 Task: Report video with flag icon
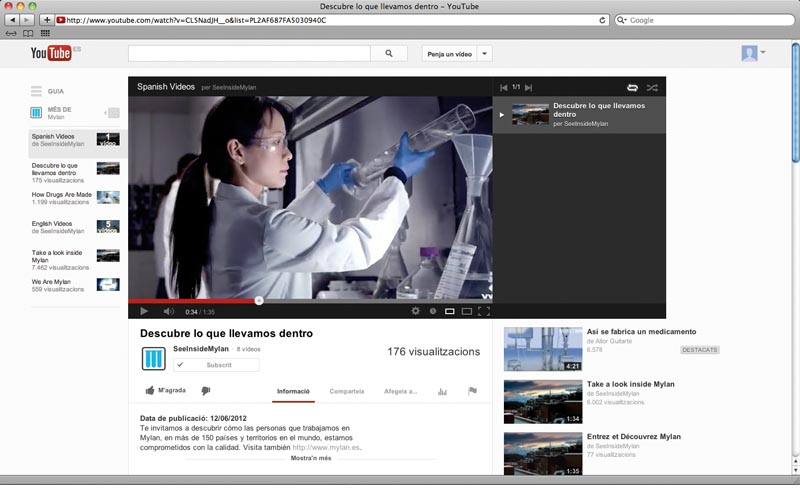click(472, 391)
